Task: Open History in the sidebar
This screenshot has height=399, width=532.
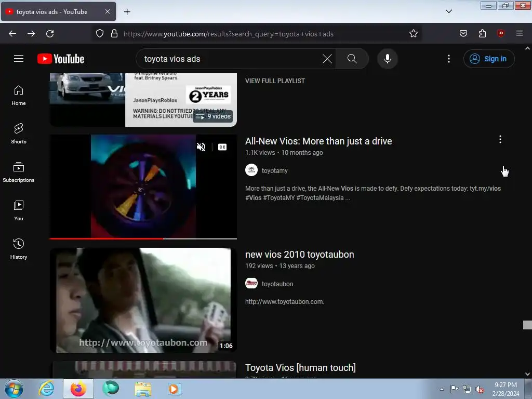Action: coord(19,249)
